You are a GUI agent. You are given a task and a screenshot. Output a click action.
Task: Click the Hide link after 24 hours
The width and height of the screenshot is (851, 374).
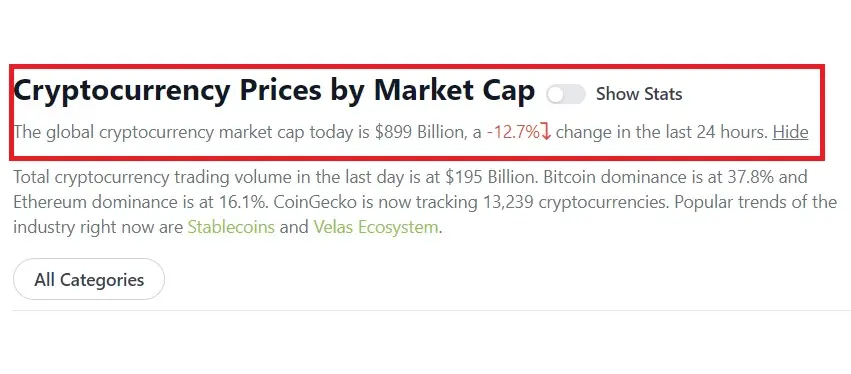[790, 132]
